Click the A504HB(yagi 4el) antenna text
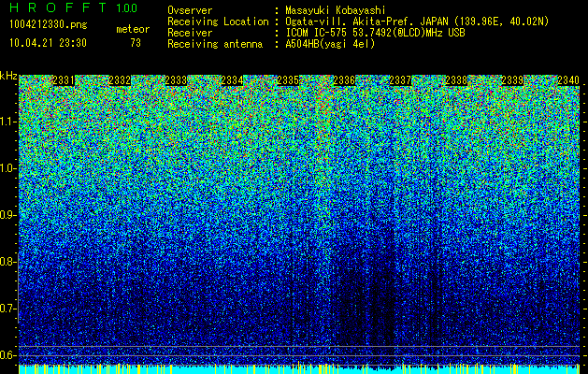588x374 pixels. point(330,44)
